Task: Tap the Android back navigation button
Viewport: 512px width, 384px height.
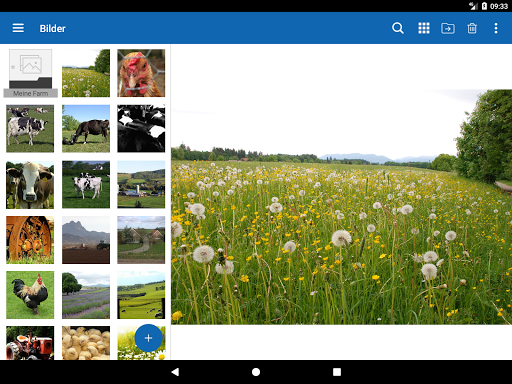Action: [x=175, y=372]
